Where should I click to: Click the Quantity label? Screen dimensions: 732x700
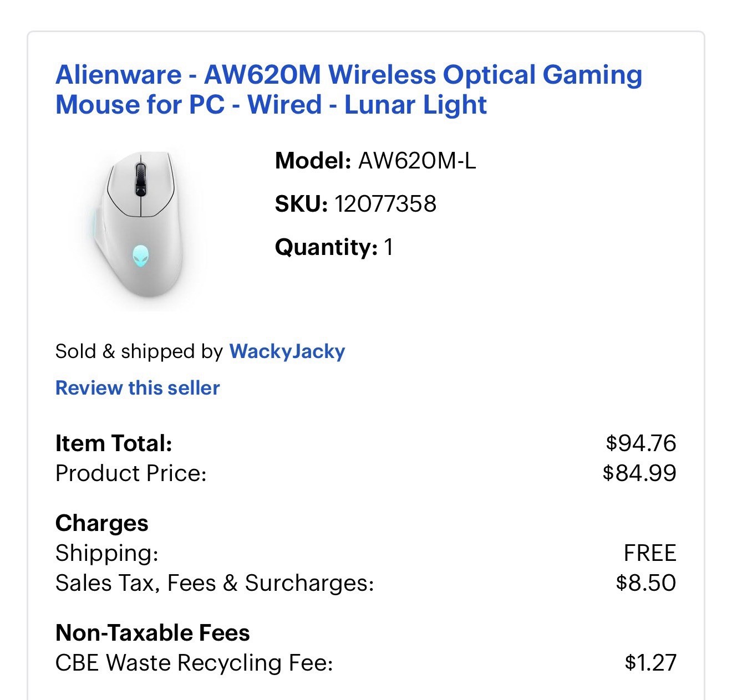point(326,247)
